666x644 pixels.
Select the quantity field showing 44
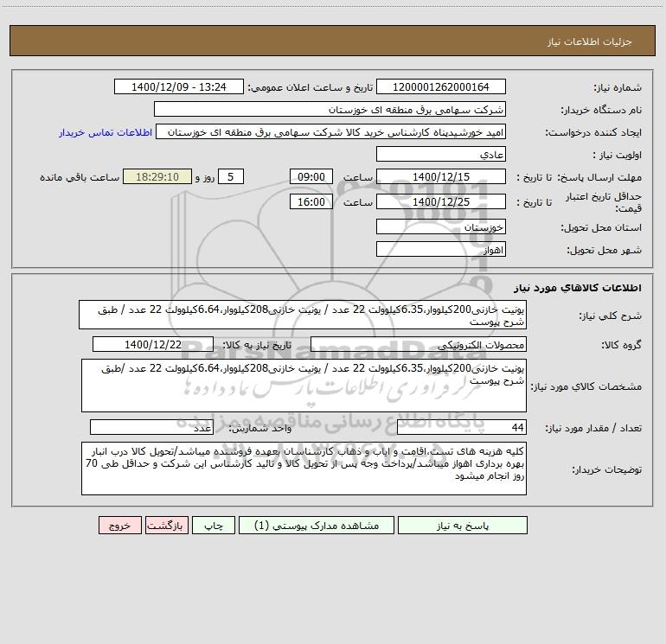(461, 428)
